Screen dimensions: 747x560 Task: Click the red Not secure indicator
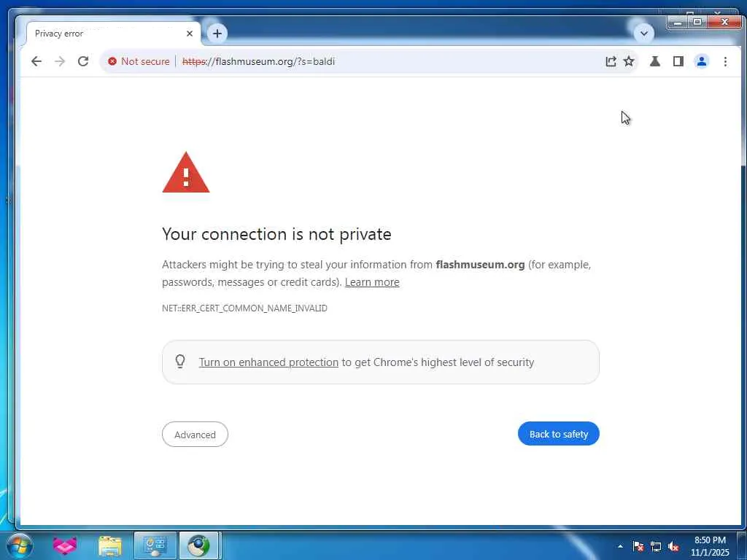[x=139, y=61]
